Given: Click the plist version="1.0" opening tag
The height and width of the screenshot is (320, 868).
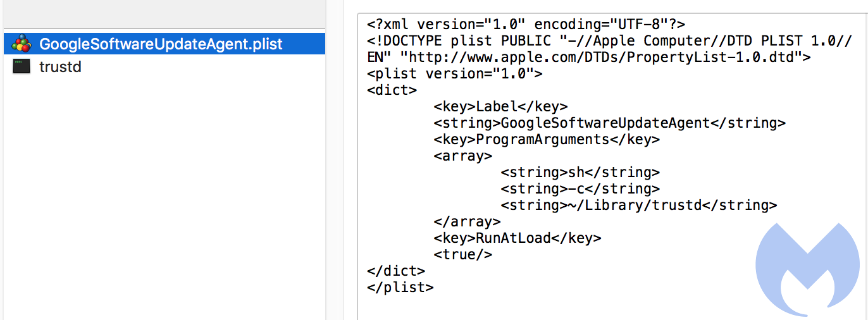Looking at the screenshot, I should [x=455, y=74].
